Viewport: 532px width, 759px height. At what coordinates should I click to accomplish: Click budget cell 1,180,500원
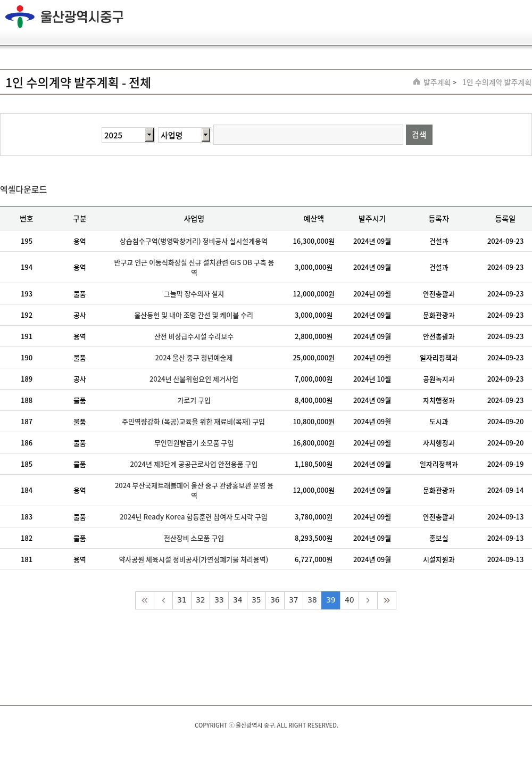click(314, 465)
